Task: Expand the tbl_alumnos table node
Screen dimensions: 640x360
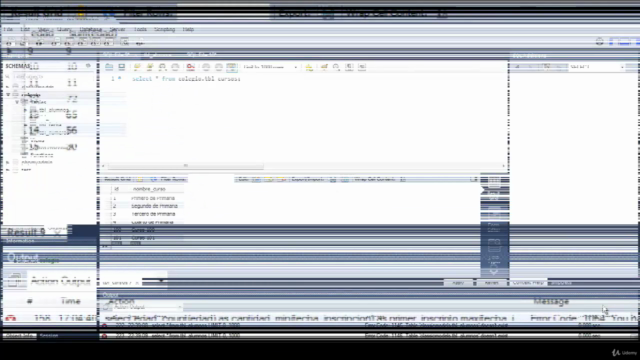Action: tap(25, 110)
